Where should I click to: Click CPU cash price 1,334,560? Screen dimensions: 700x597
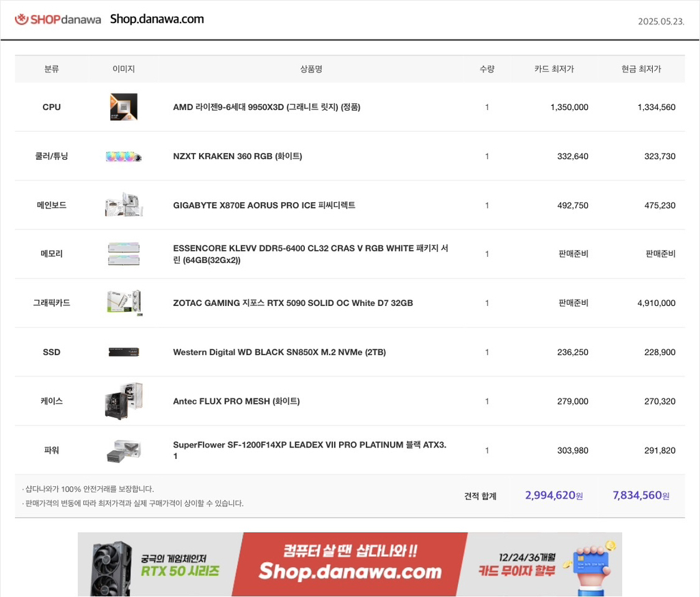pos(656,107)
